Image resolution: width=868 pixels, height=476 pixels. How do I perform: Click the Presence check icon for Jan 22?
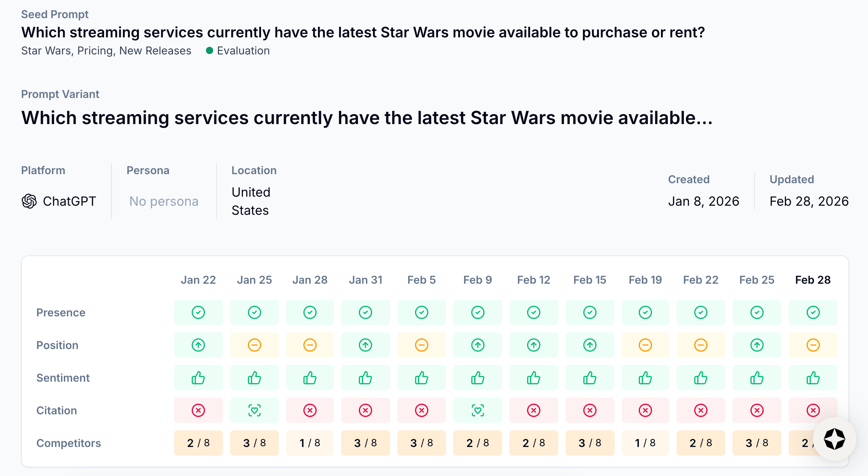pyautogui.click(x=198, y=312)
